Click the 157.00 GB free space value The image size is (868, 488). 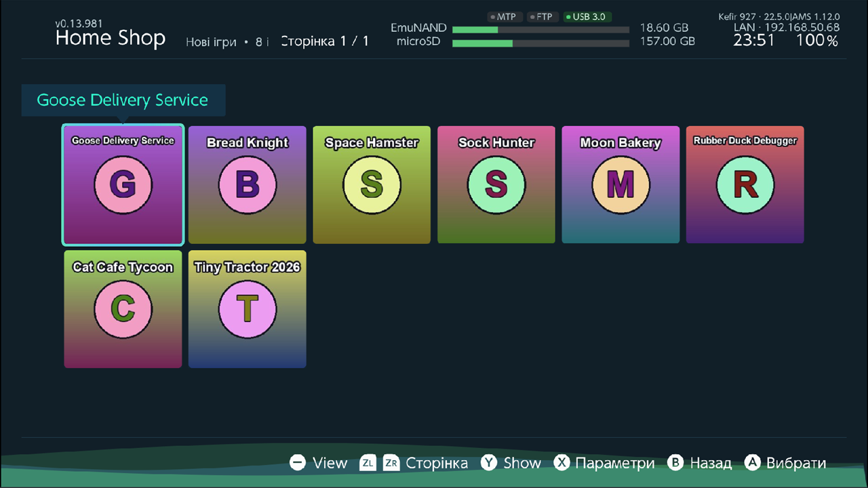tap(667, 41)
